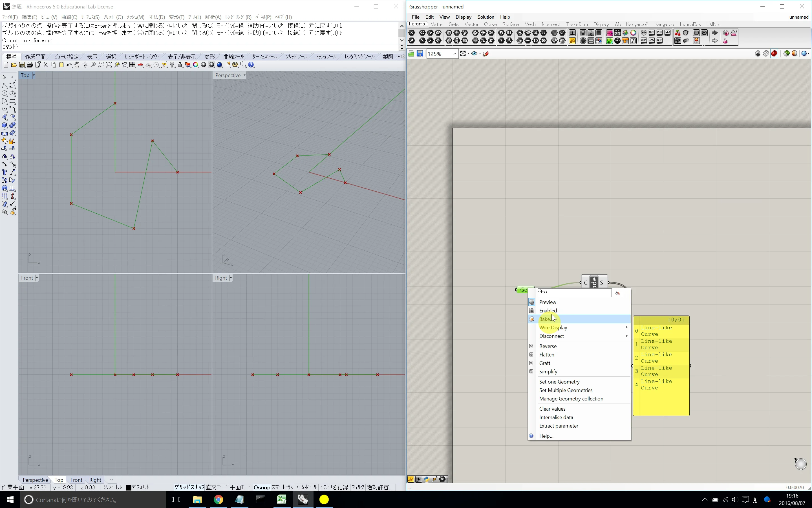
Task: Toggle Planar mode in Rhino status bar
Action: click(240, 487)
